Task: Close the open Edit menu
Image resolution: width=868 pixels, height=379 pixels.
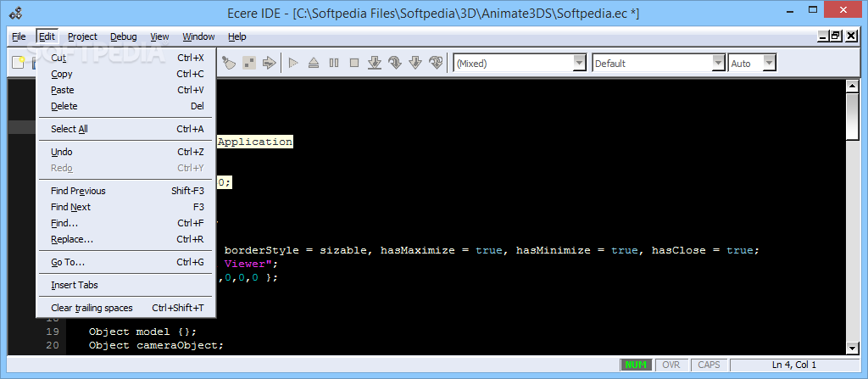Action: click(x=47, y=36)
